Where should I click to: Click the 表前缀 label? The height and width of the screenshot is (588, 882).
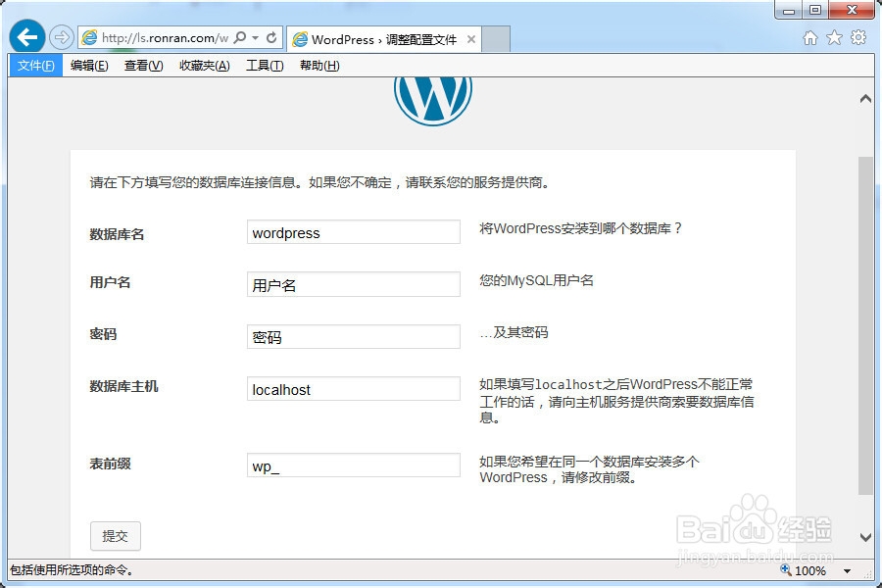click(x=110, y=464)
